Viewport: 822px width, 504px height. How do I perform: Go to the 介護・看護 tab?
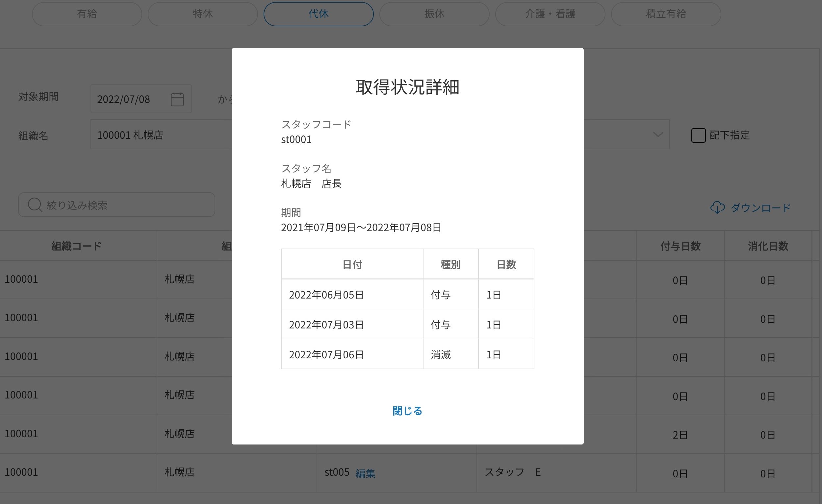point(550,14)
